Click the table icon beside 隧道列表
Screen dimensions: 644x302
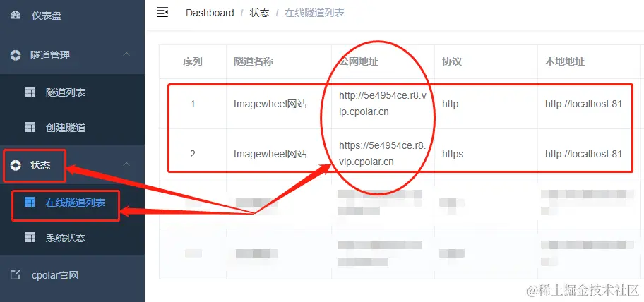click(x=30, y=92)
